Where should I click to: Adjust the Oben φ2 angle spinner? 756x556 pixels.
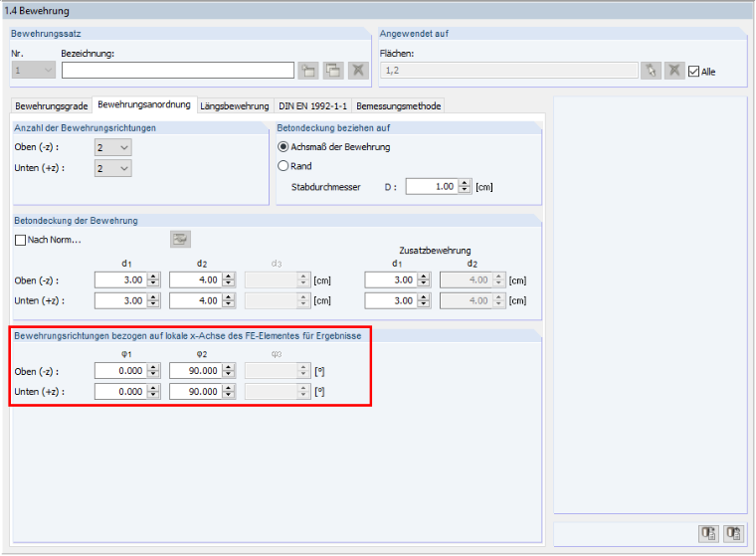click(229, 371)
